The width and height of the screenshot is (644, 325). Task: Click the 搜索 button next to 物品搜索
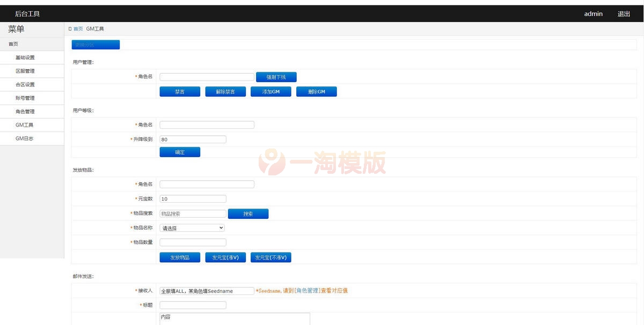pyautogui.click(x=248, y=213)
